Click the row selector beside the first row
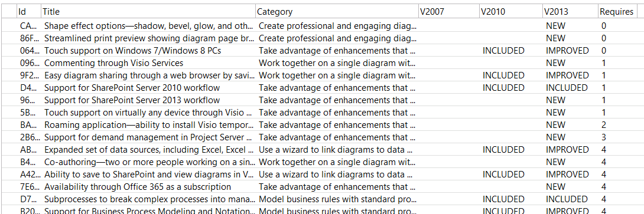Screen dimensions: 644x214 pyautogui.click(x=9, y=26)
